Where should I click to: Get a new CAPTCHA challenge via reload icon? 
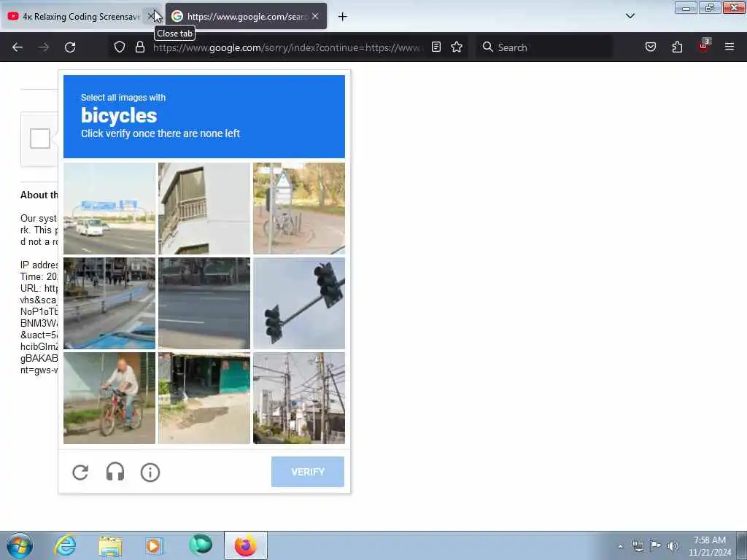[x=80, y=472]
